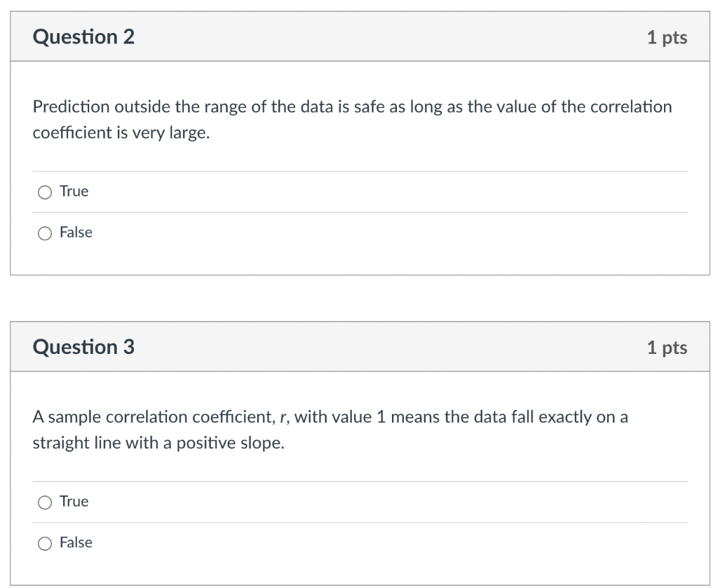Click "1 pts" in the Question 3 header
718x588 pixels.
point(667,348)
